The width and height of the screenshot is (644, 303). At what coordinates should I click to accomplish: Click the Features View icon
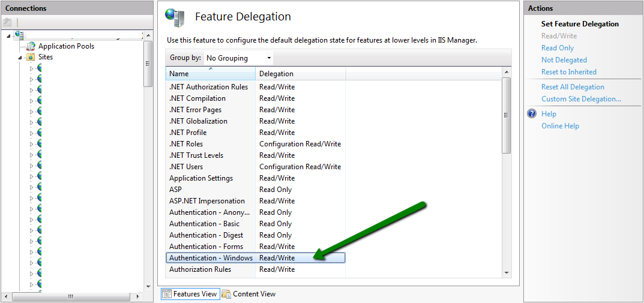(x=166, y=294)
